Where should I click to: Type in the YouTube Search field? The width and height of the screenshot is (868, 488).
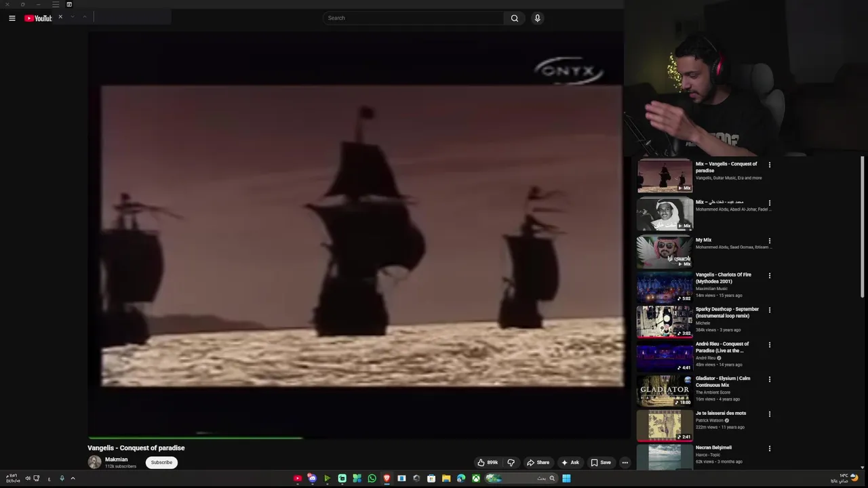(414, 18)
